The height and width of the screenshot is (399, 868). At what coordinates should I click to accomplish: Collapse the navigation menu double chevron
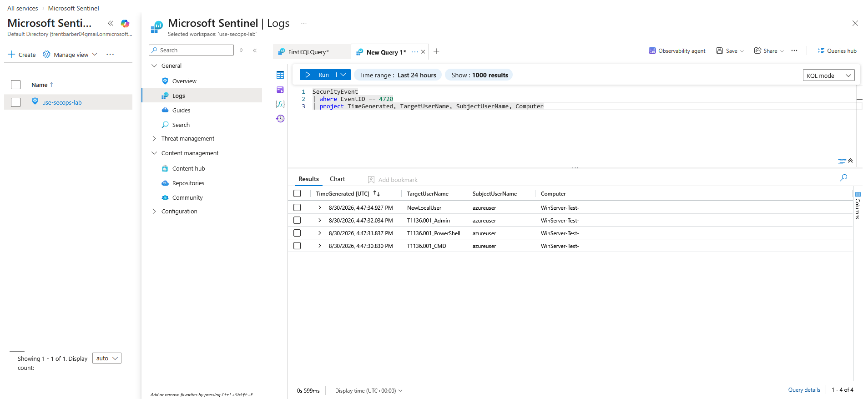point(255,51)
